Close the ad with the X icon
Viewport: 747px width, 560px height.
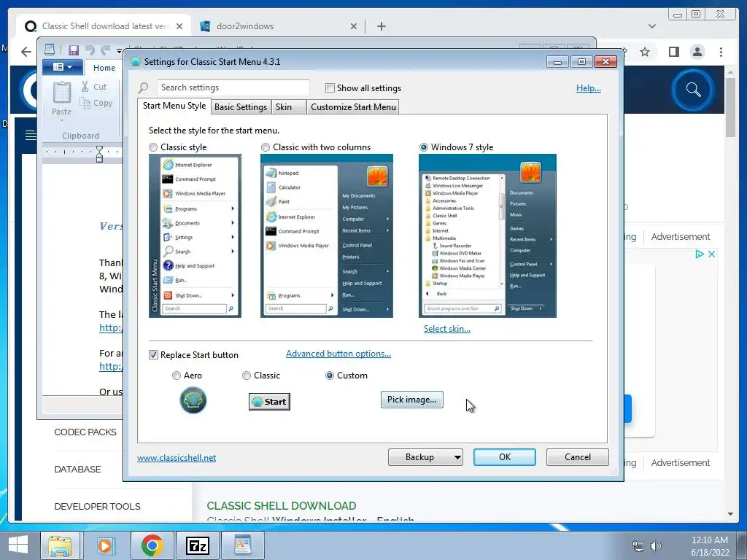pyautogui.click(x=711, y=254)
